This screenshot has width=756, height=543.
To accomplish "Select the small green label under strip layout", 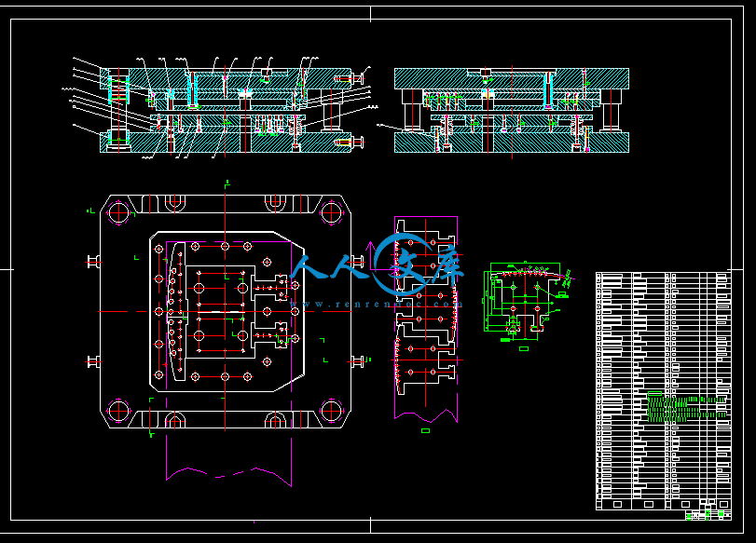I will pyautogui.click(x=425, y=430).
